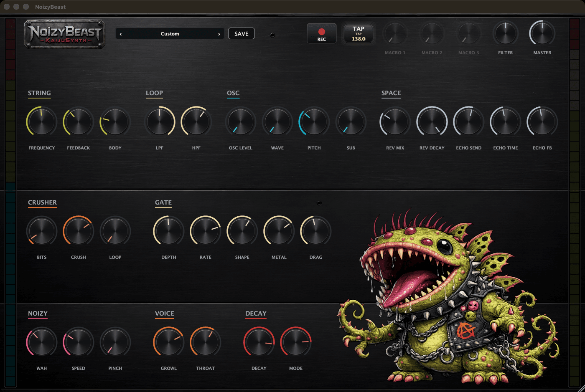Click the Crusher section LOOP knob

coord(115,231)
